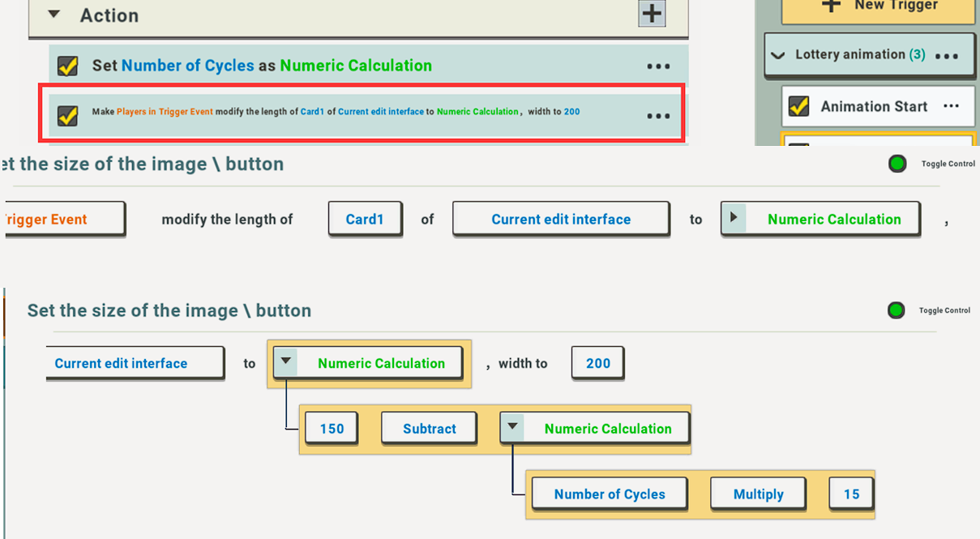Select the Subtract operator button
This screenshot has width=980, height=539.
coord(429,429)
